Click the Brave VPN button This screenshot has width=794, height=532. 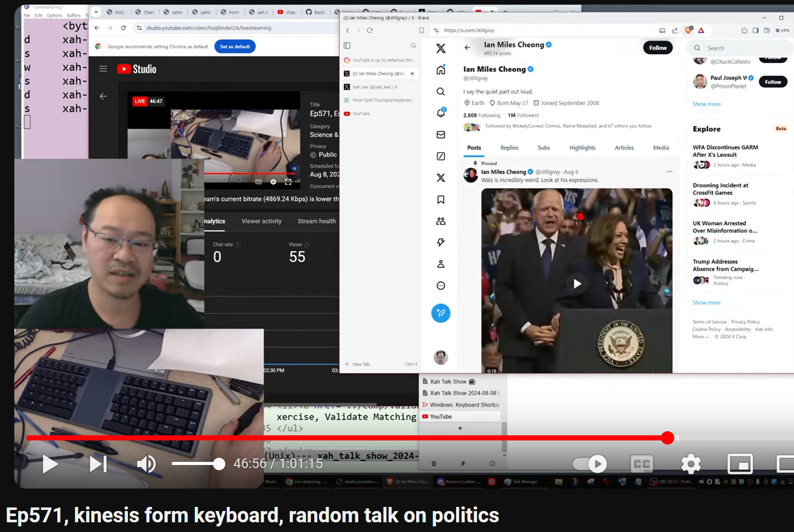click(x=782, y=31)
